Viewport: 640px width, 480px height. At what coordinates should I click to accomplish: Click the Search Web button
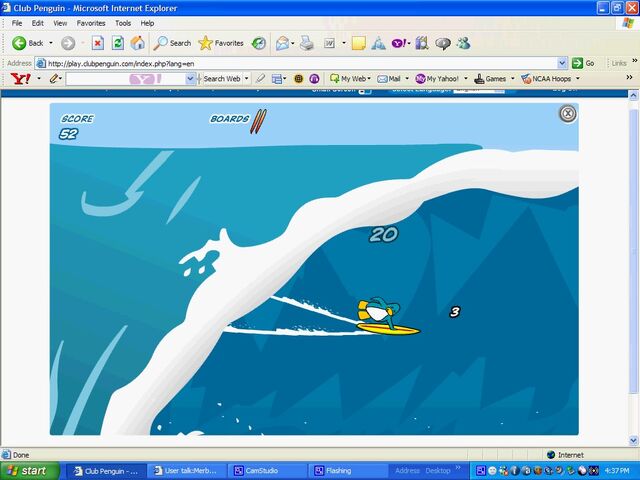click(x=222, y=78)
